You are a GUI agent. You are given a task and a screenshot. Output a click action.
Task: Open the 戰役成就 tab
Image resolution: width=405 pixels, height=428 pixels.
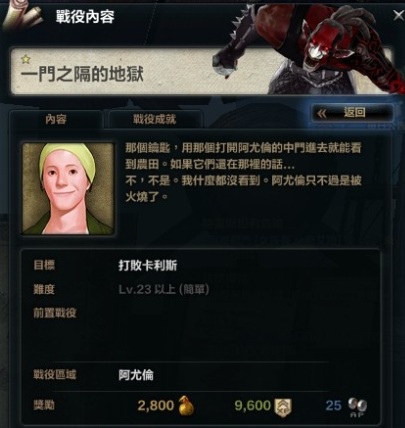(x=154, y=119)
